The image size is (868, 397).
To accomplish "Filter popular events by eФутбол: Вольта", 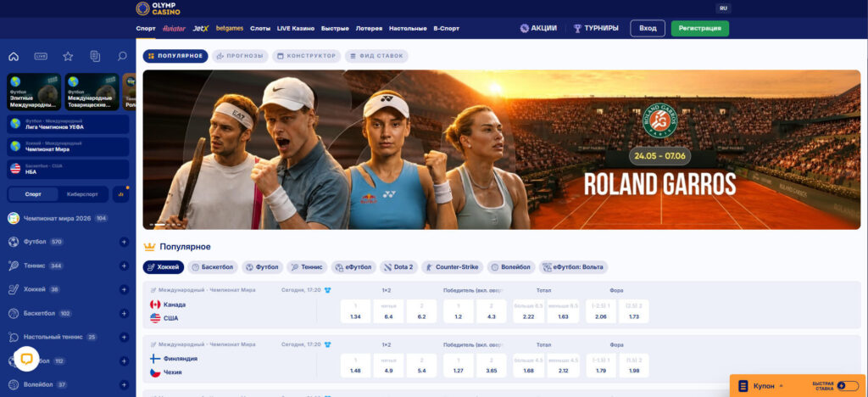I will pyautogui.click(x=574, y=267).
